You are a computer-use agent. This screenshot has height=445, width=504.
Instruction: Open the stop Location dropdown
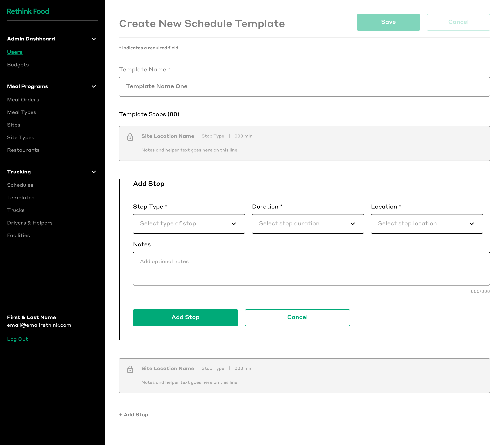tap(427, 224)
